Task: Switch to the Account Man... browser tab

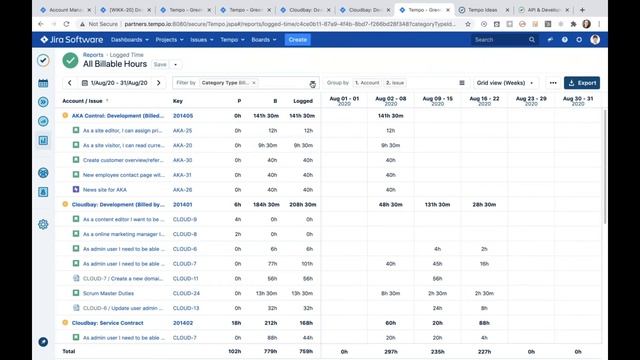Action: tap(65, 10)
